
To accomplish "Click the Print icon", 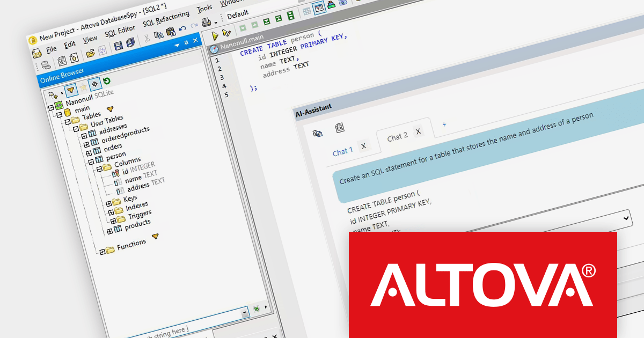I will click(206, 23).
